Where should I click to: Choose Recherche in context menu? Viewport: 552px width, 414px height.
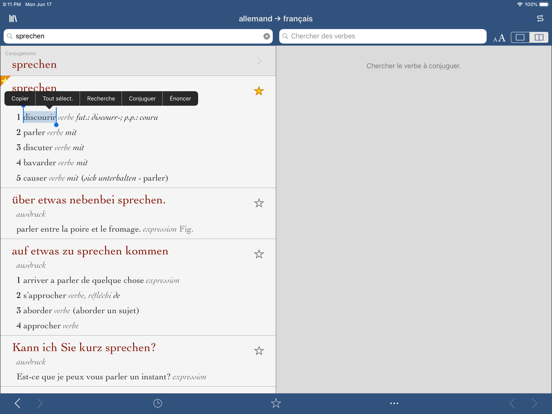click(x=101, y=99)
